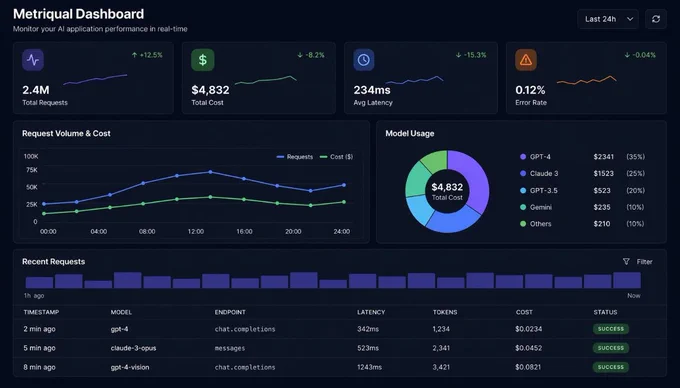Click the messages endpoint cell

coord(230,348)
